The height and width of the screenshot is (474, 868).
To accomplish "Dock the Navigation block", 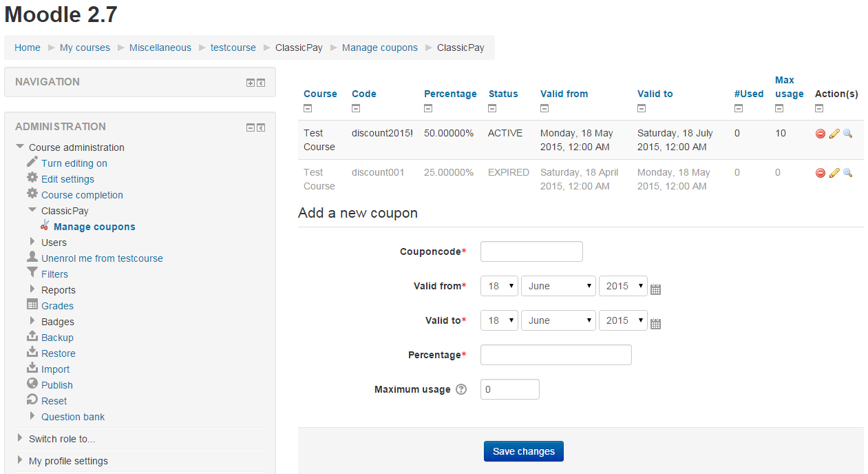I will (x=262, y=83).
